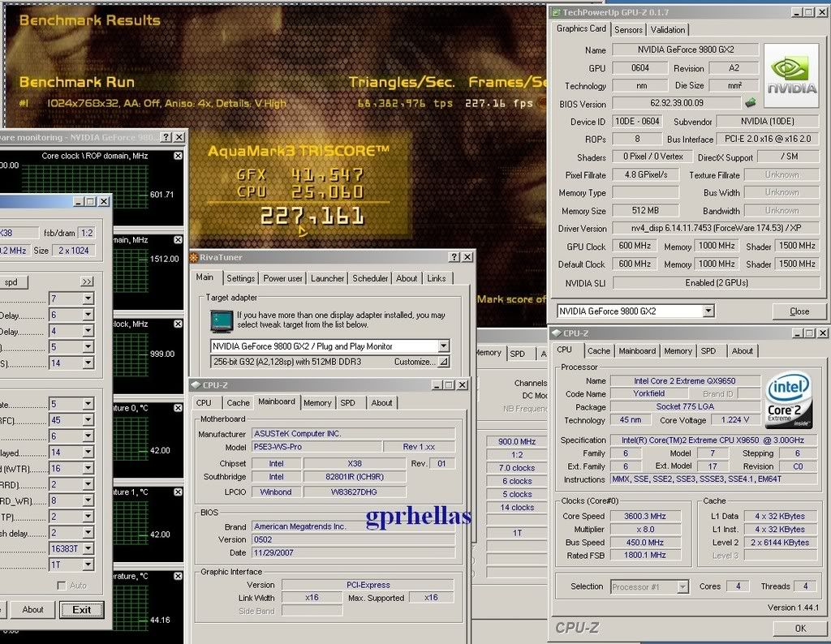Screen dimensions: 831x644
Task: Open the Power user tab in RivaTuner
Action: click(282, 278)
